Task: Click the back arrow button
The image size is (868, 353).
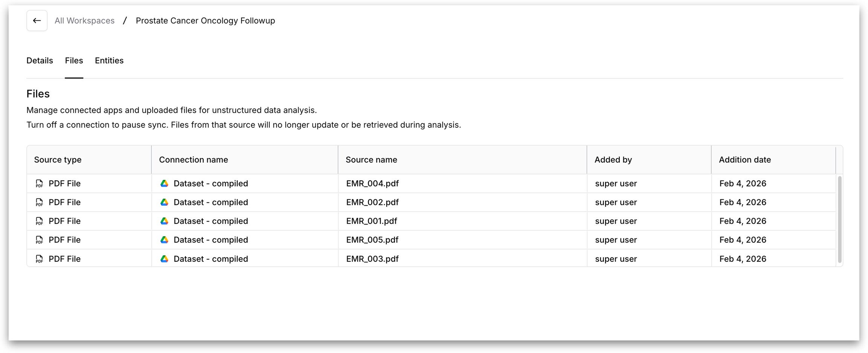Action: tap(37, 21)
